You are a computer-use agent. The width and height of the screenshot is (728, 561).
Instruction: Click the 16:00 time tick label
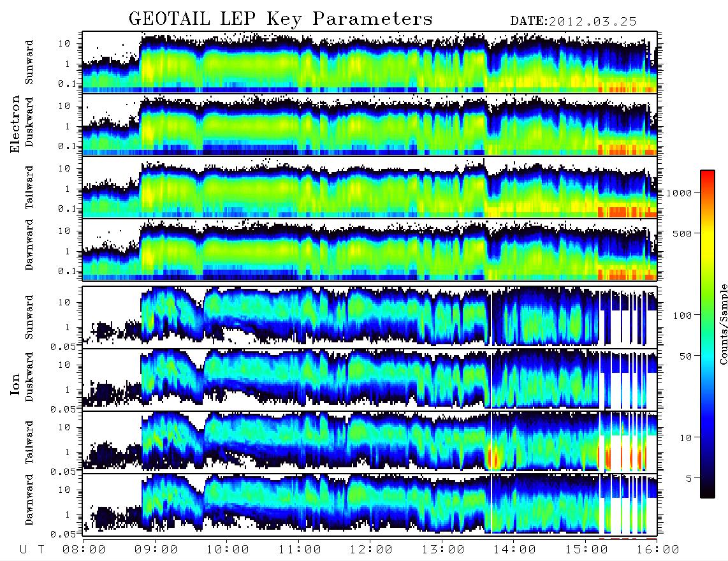point(659,550)
